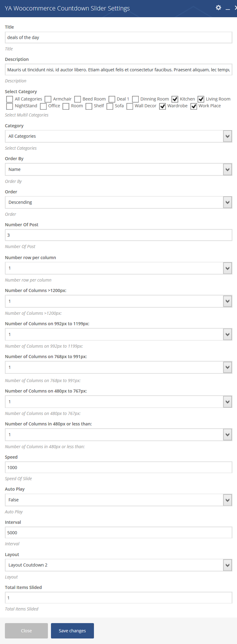
Task: Click the Interval input field
Action: (x=118, y=532)
